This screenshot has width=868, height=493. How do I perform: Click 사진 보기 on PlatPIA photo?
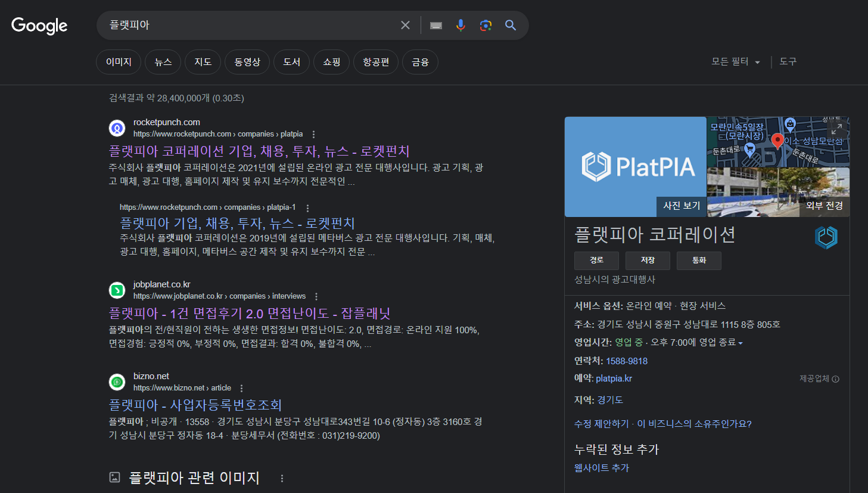click(682, 206)
